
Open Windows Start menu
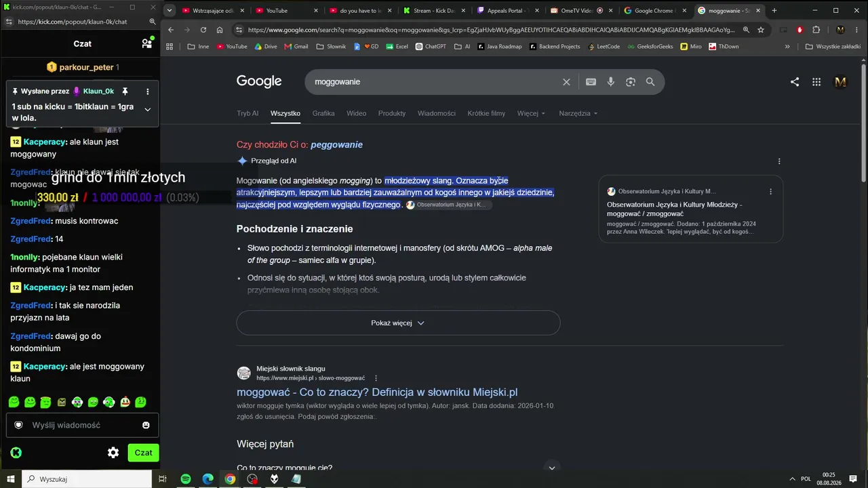click(10, 479)
